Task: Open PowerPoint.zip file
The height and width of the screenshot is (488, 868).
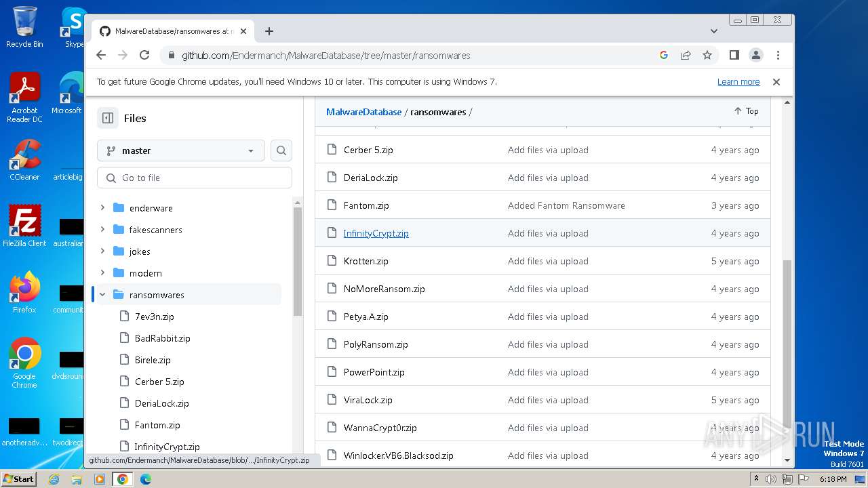Action: click(374, 372)
